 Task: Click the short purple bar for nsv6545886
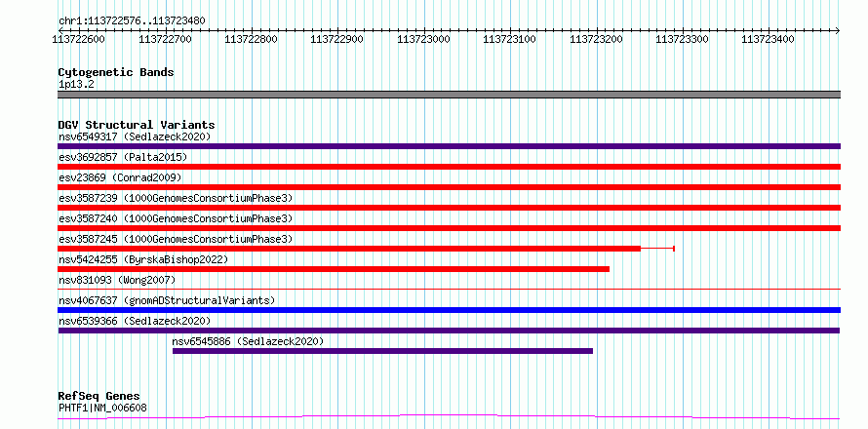click(x=382, y=351)
